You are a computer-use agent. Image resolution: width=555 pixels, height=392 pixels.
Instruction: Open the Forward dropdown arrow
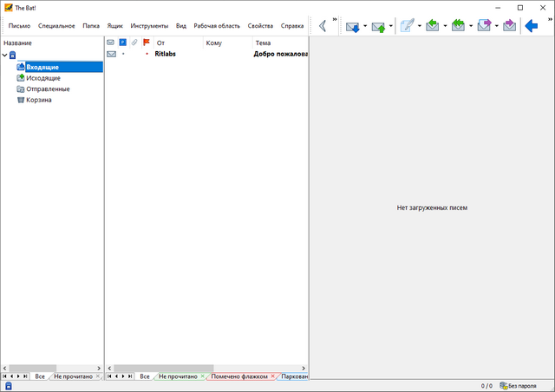pyautogui.click(x=496, y=26)
